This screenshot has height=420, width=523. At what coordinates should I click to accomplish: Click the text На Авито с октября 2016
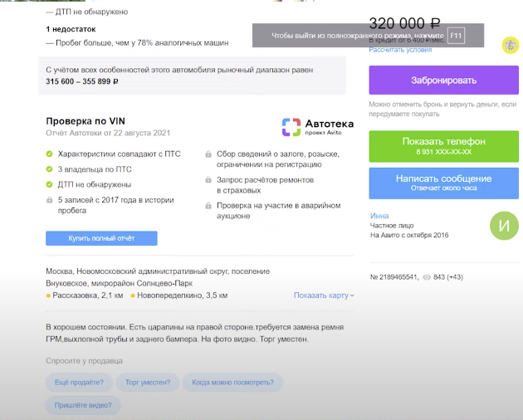coord(409,235)
